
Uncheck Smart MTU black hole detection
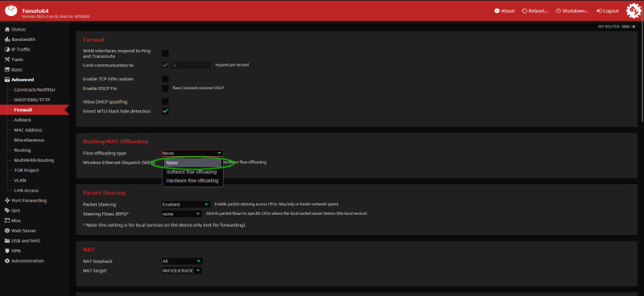click(165, 111)
